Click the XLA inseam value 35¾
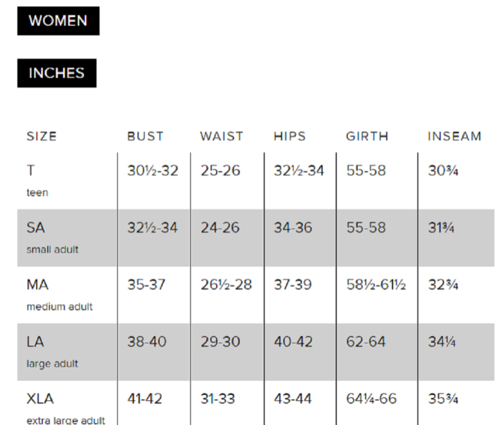This screenshot has width=504, height=425. pos(443,399)
